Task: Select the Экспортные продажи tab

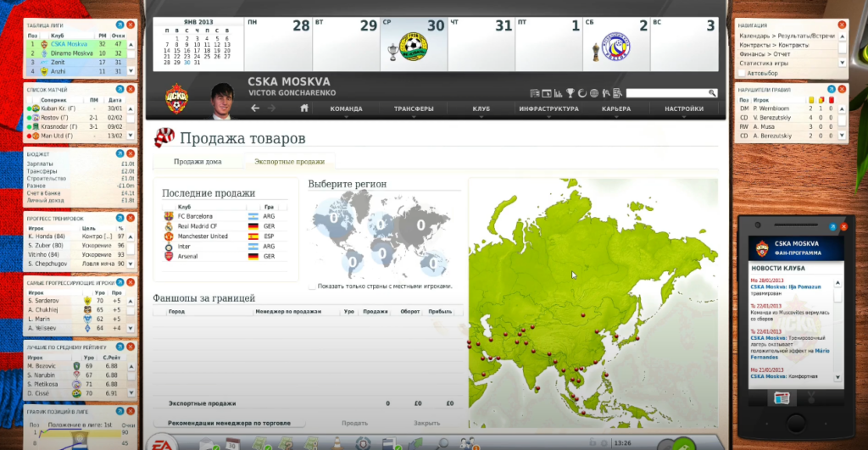Action: (290, 162)
